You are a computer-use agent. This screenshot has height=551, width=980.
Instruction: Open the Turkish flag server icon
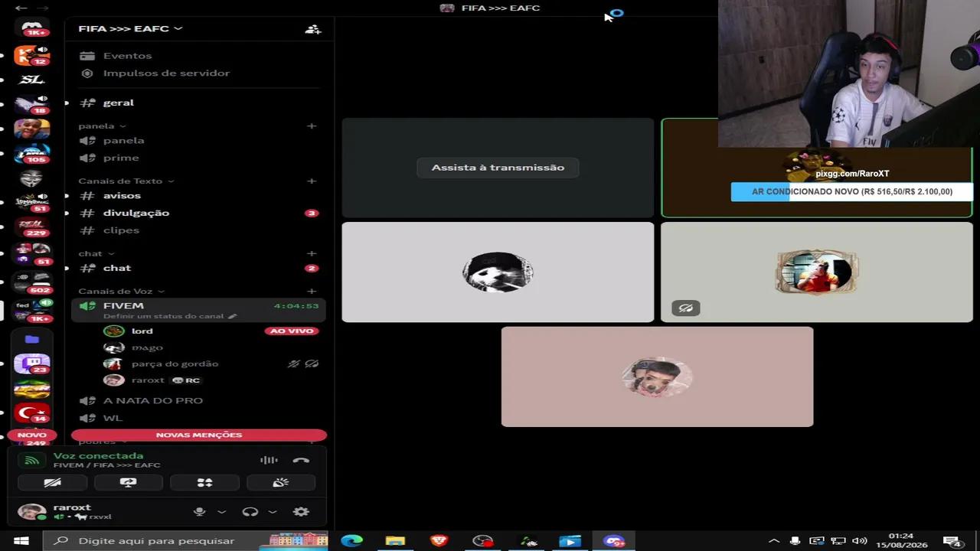tap(32, 413)
